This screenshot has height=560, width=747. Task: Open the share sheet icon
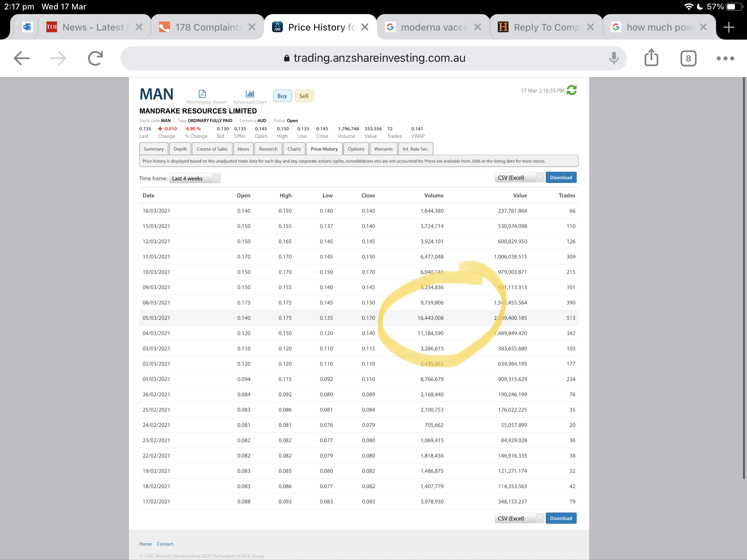tap(651, 57)
